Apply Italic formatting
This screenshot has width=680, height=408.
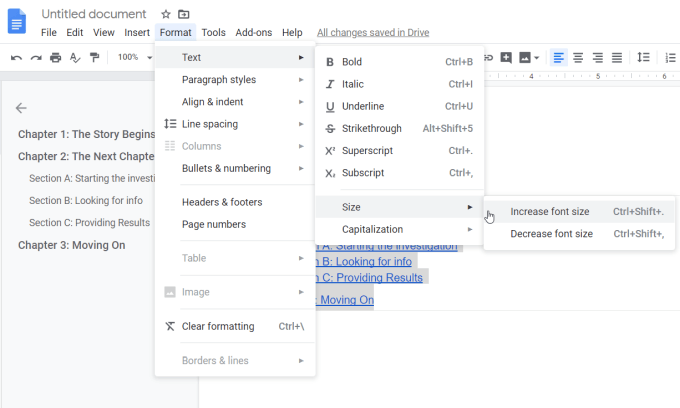point(399,84)
